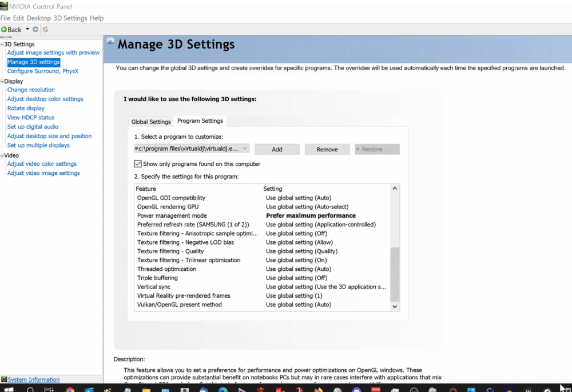Click the Remove button
572x392 pixels.
tap(327, 149)
